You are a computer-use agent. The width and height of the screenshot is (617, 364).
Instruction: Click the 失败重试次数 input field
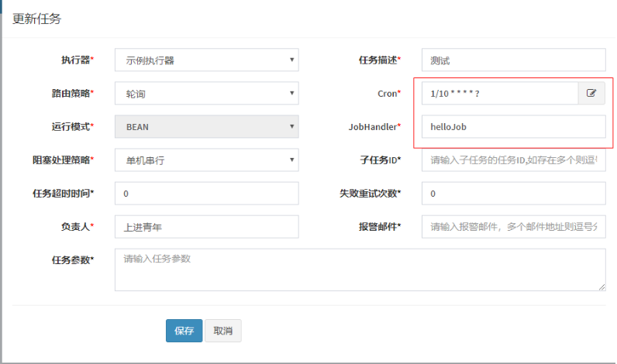(513, 194)
